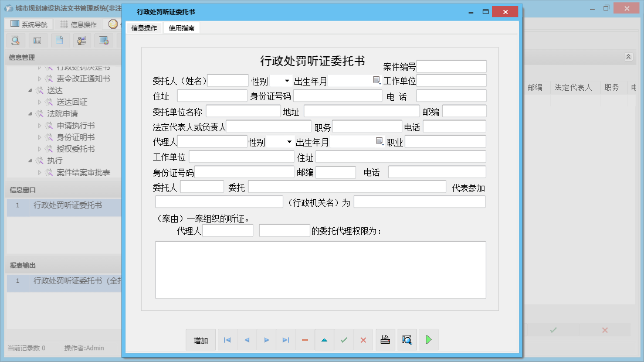The width and height of the screenshot is (644, 362).
Task: Delete the current record with the minus icon
Action: (x=304, y=340)
